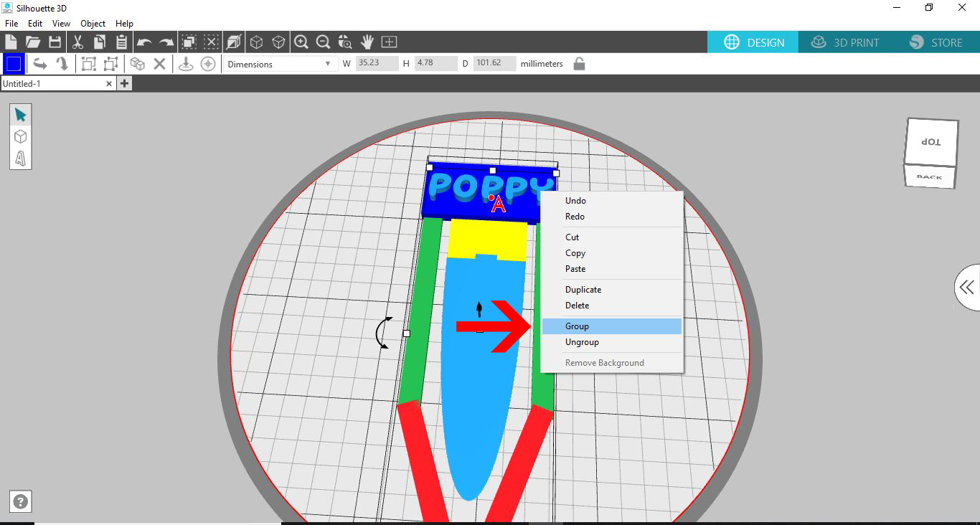Click the view mode cube icon with diagonal
980x525 pixels.
234,42
